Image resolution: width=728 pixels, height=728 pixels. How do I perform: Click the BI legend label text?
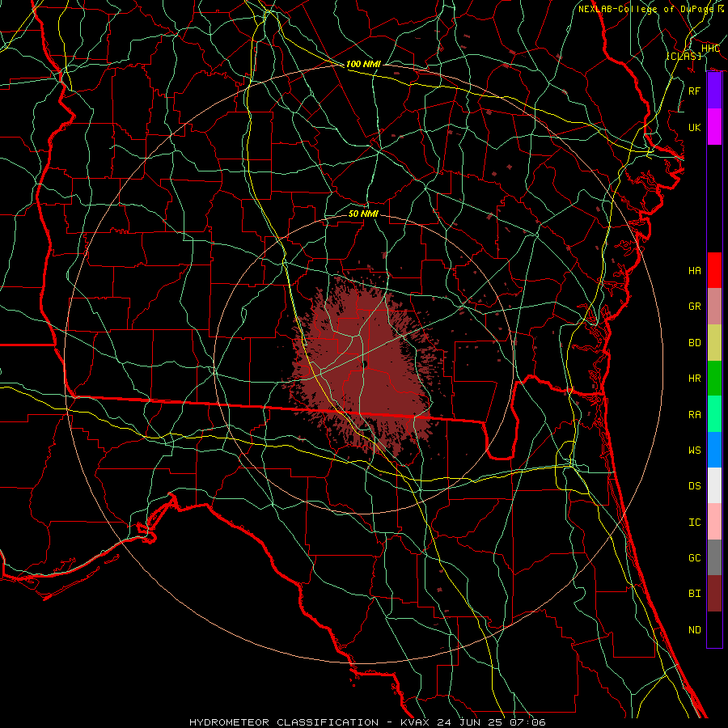[x=695, y=594]
